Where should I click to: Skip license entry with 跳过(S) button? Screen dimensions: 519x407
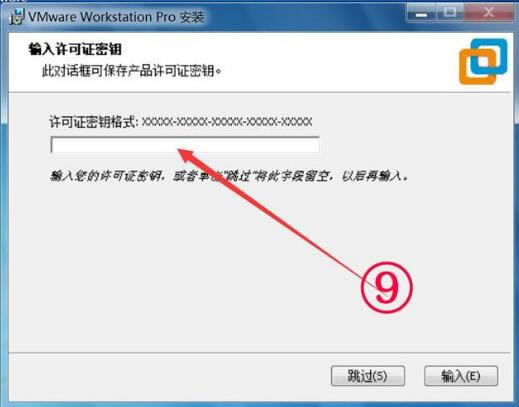(x=368, y=376)
